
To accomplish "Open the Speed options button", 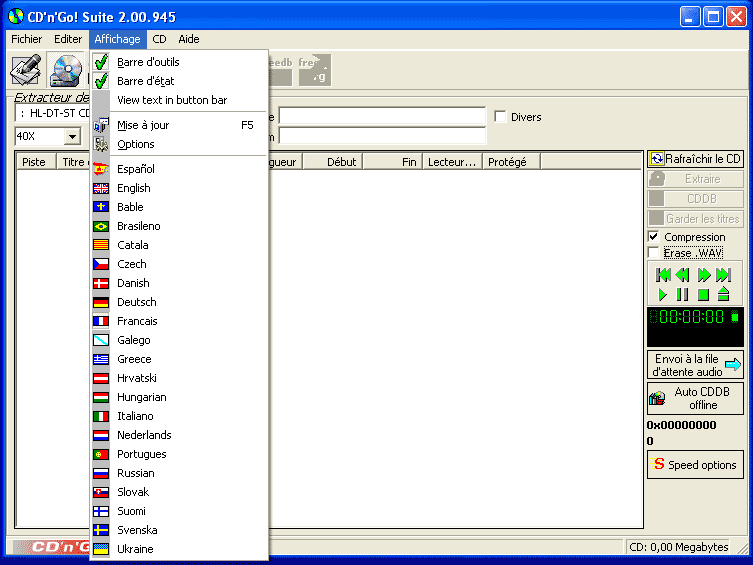I will [x=695, y=465].
